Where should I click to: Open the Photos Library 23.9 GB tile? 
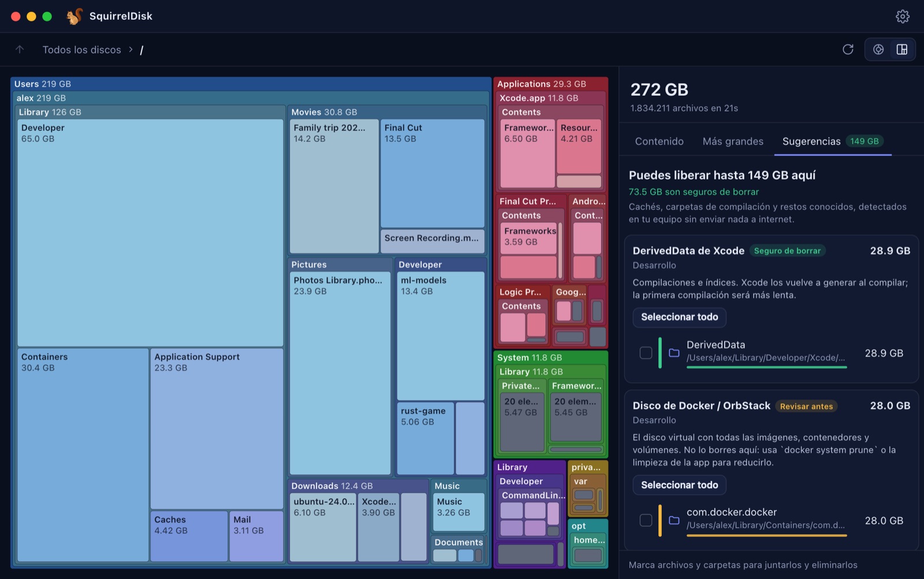click(340, 373)
